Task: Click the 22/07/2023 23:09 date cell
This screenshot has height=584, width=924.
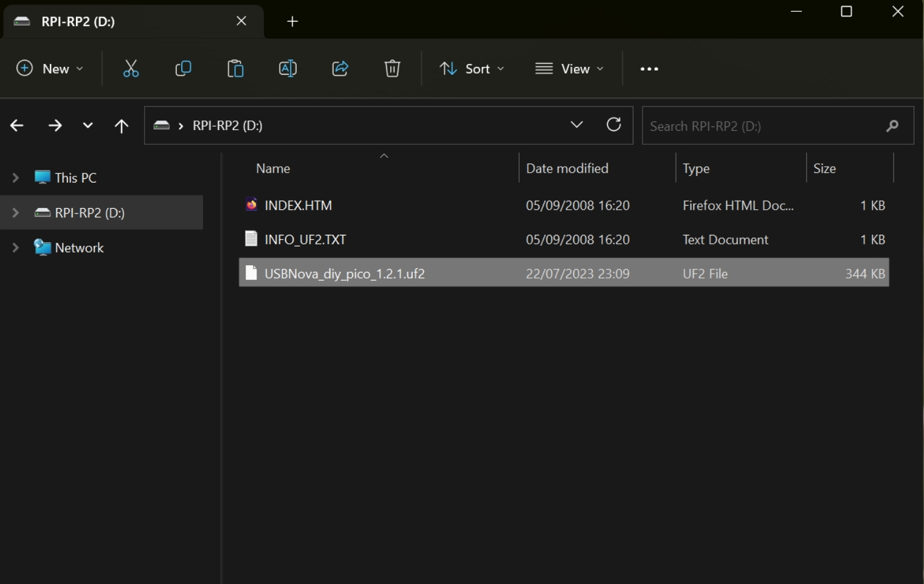Action: [x=577, y=274]
